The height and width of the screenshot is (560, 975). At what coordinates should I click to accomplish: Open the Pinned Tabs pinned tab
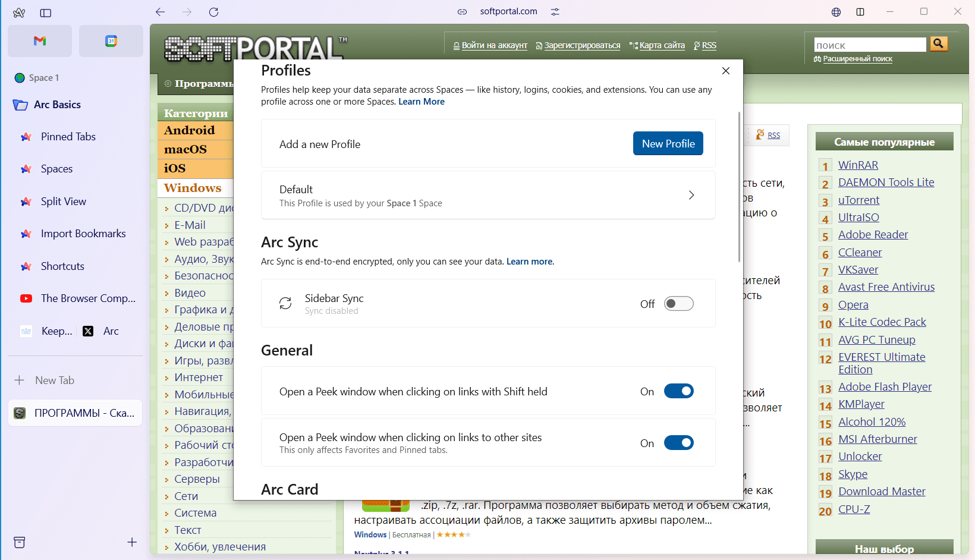[76, 137]
